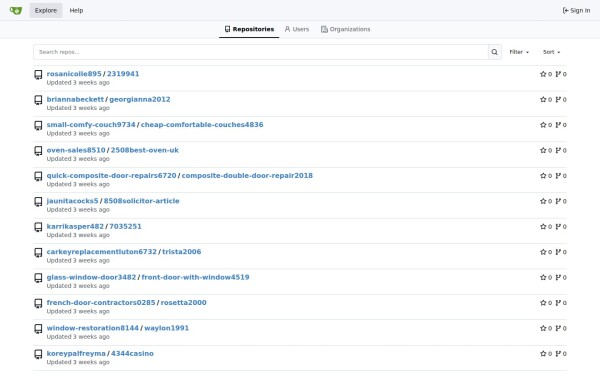
Task: Click star icon on koreypalfreyma row
Action: pyautogui.click(x=543, y=354)
